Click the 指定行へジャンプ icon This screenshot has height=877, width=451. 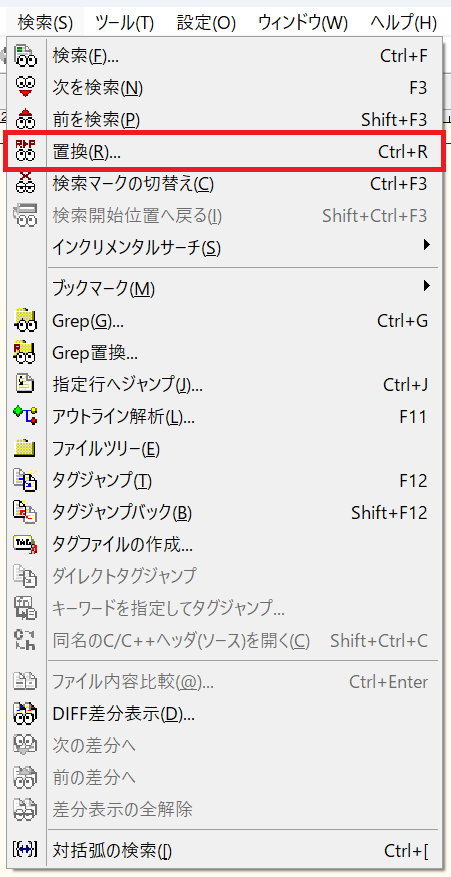coord(25,384)
